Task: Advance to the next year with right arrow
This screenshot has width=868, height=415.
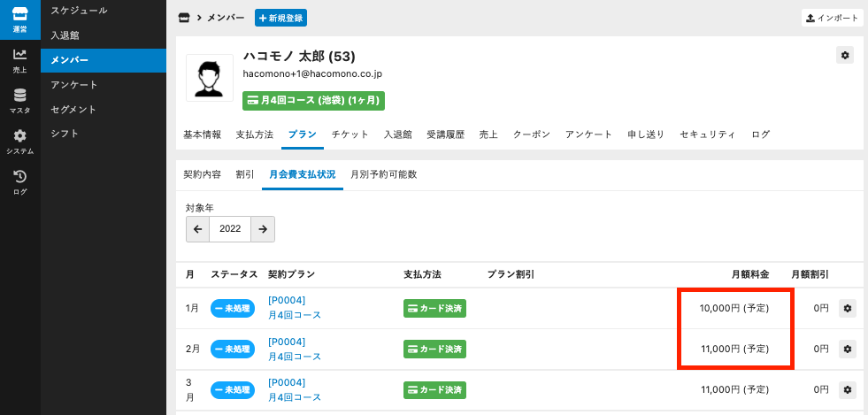Action: pos(263,228)
